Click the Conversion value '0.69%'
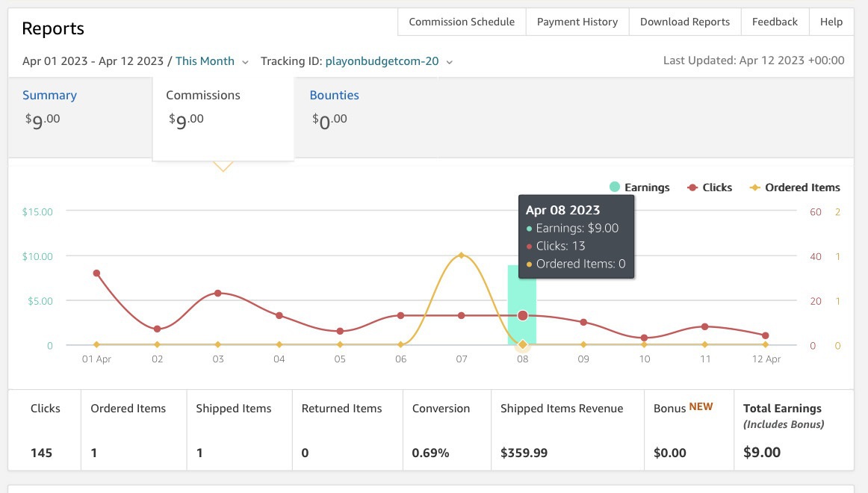This screenshot has height=493, width=868. [430, 453]
